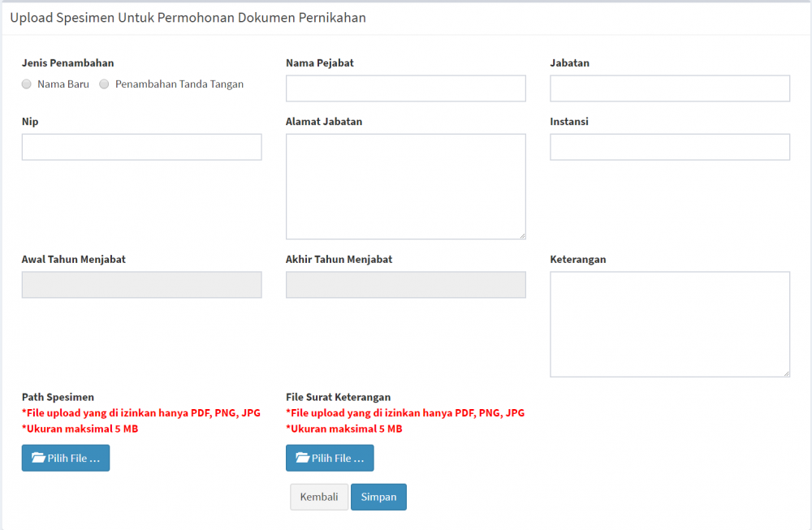Focus the Jabatan input field

coord(669,88)
